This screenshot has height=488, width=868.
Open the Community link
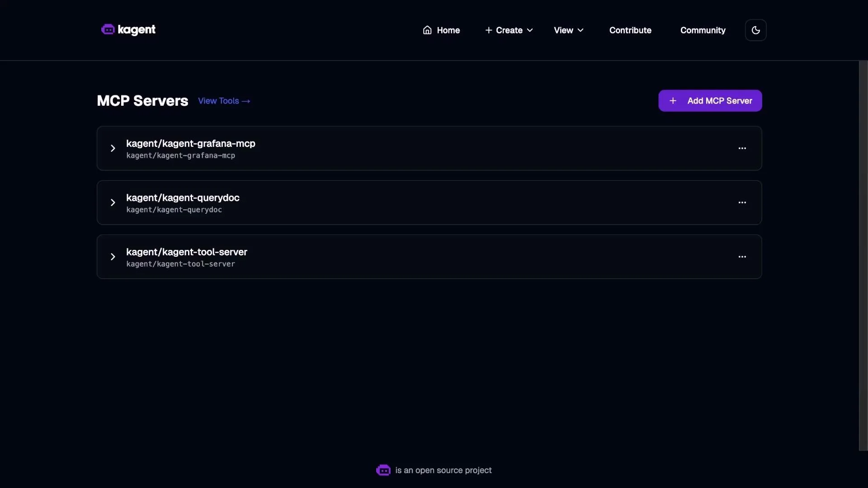[x=703, y=30]
